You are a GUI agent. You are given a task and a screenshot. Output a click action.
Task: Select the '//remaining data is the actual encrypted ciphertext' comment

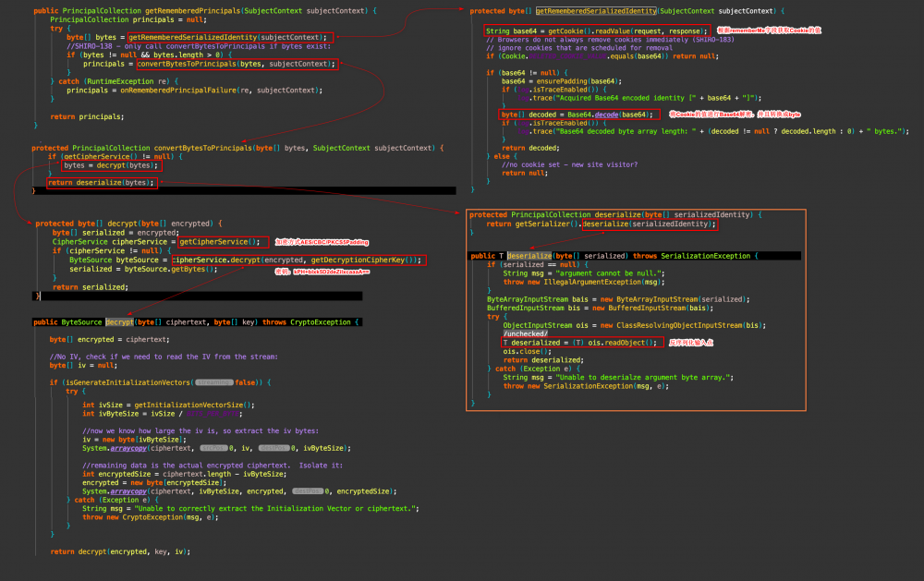(213, 466)
